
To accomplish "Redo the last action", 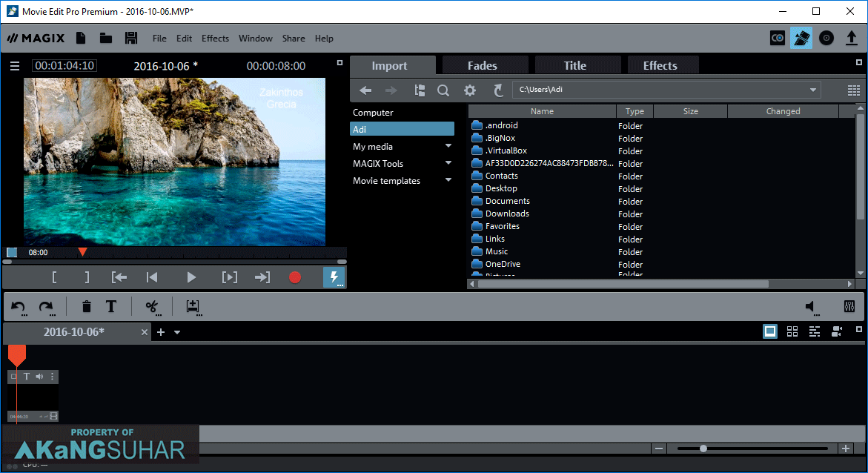I will (46, 307).
